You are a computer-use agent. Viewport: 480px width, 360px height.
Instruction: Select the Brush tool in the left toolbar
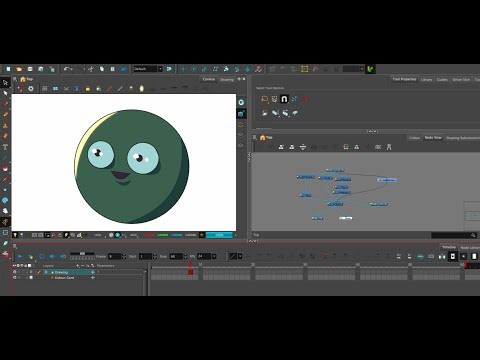5,104
